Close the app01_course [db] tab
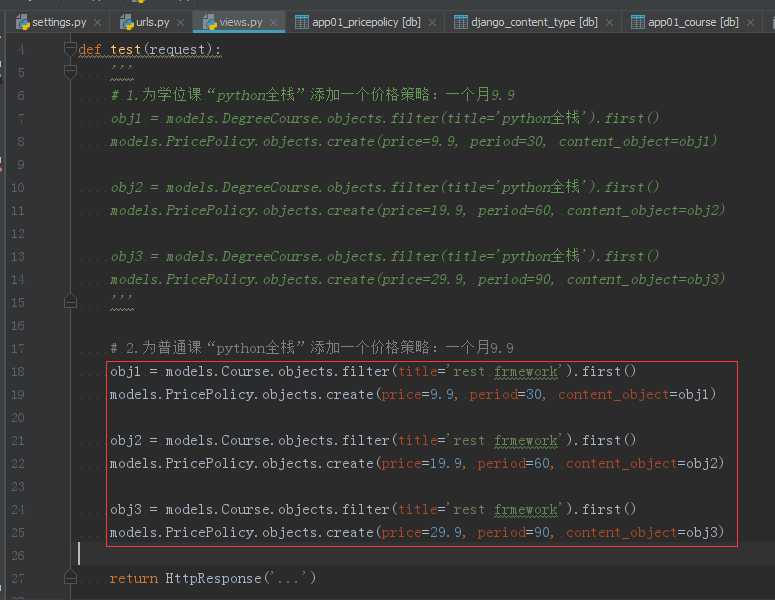Screen dimensions: 775x600 coord(750,23)
